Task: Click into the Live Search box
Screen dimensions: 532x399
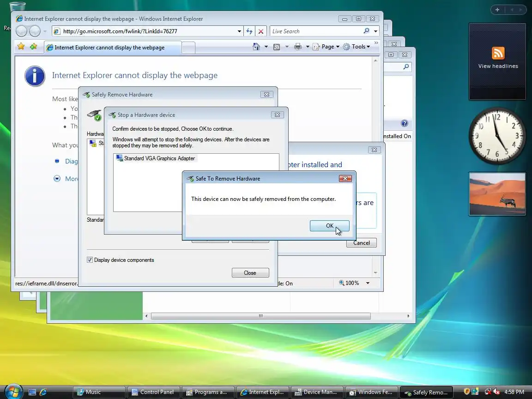Action: coord(316,31)
